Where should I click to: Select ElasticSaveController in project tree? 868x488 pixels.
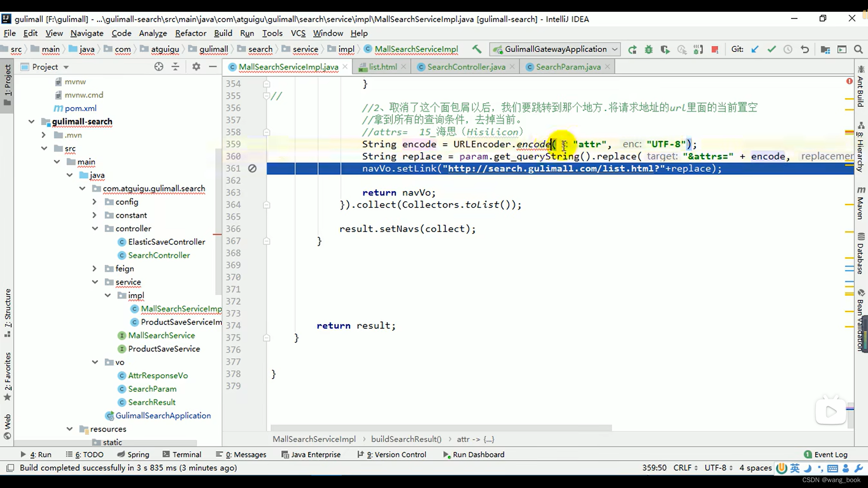point(166,242)
